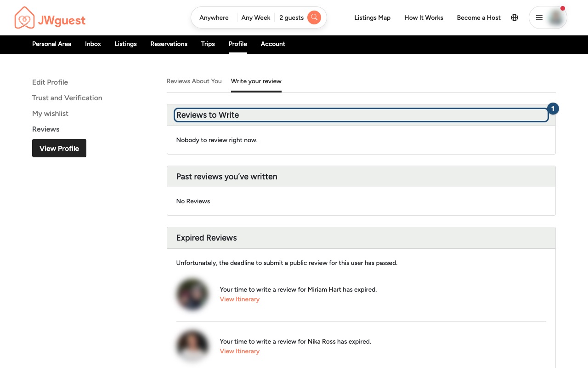Viewport: 588px width, 368px height.
Task: Click the Expired Reviews heading
Action: click(207, 238)
